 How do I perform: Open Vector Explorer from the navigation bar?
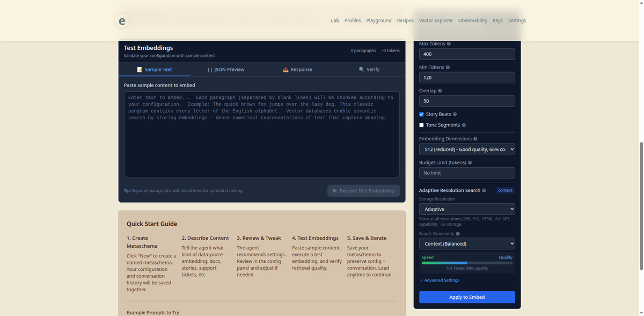click(x=436, y=20)
